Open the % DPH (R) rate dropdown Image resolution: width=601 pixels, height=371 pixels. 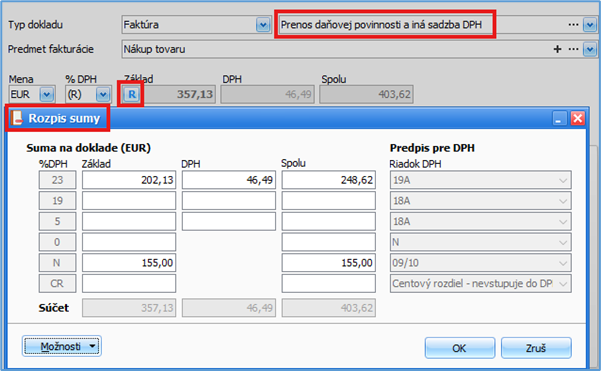[x=103, y=94]
